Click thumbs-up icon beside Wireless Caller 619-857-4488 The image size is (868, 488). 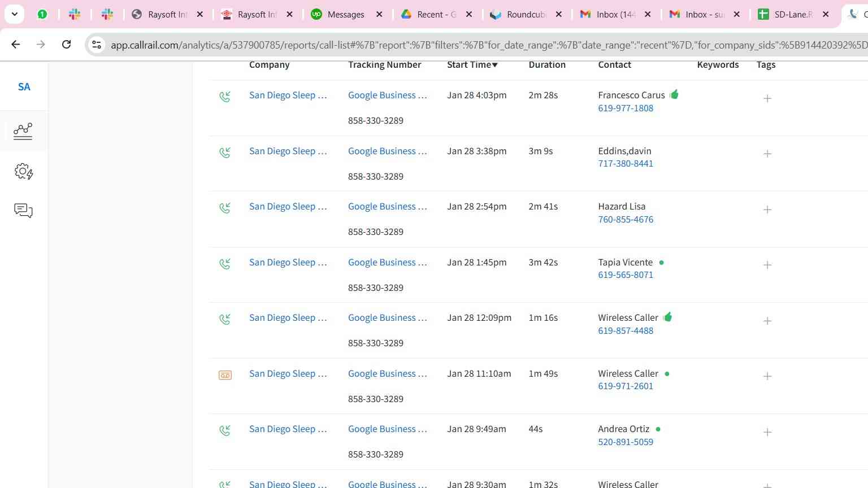(668, 317)
